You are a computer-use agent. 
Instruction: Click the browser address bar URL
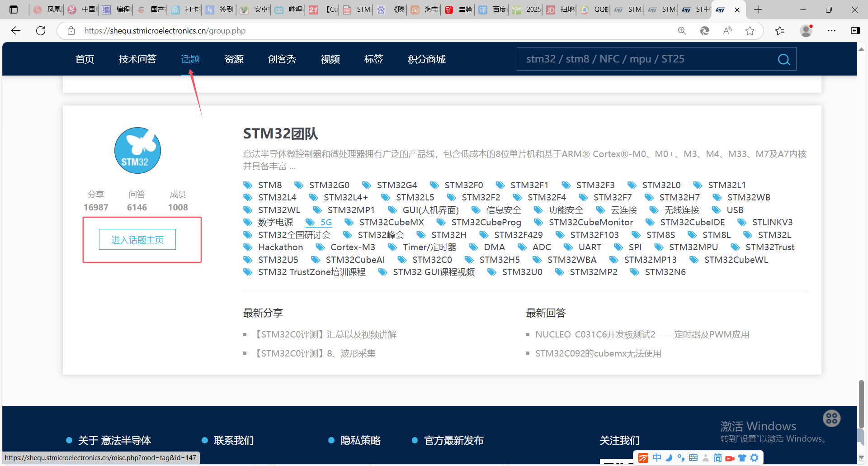click(x=165, y=31)
